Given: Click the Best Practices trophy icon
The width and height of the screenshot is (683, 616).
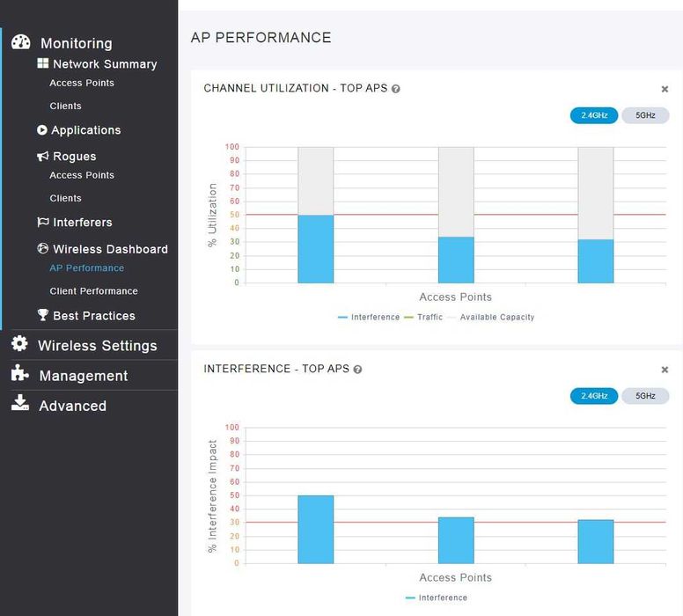Looking at the screenshot, I should (42, 314).
